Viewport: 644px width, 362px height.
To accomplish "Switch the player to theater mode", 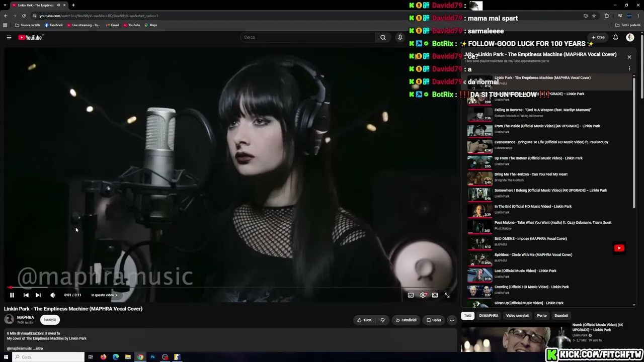I will 435,295.
